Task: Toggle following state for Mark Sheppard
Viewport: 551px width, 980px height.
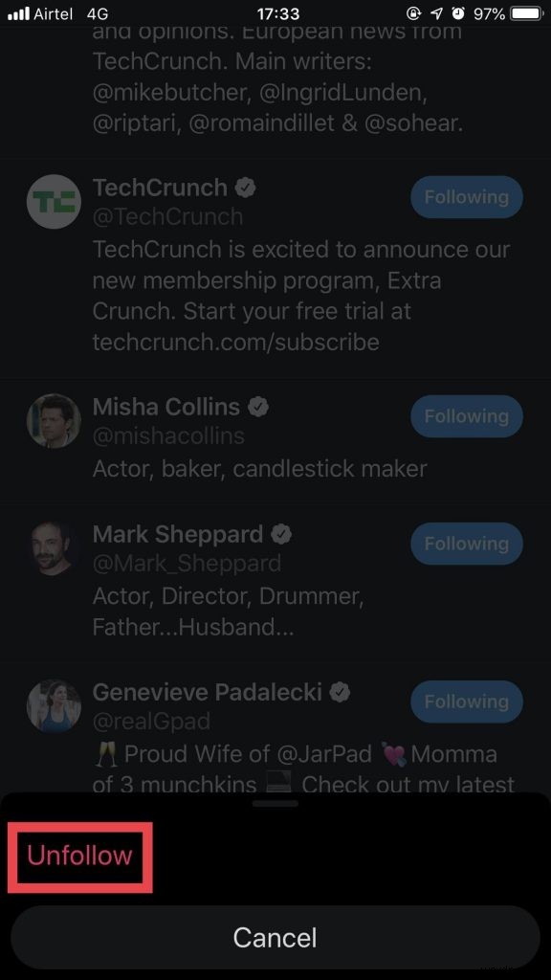Action: [x=466, y=544]
